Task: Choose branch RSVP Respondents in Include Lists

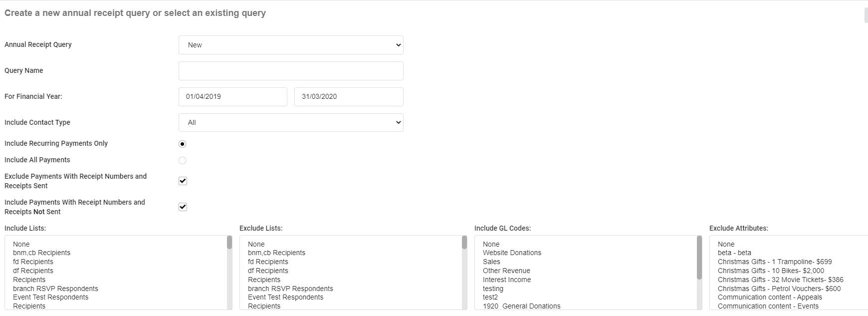Action: tap(55, 289)
